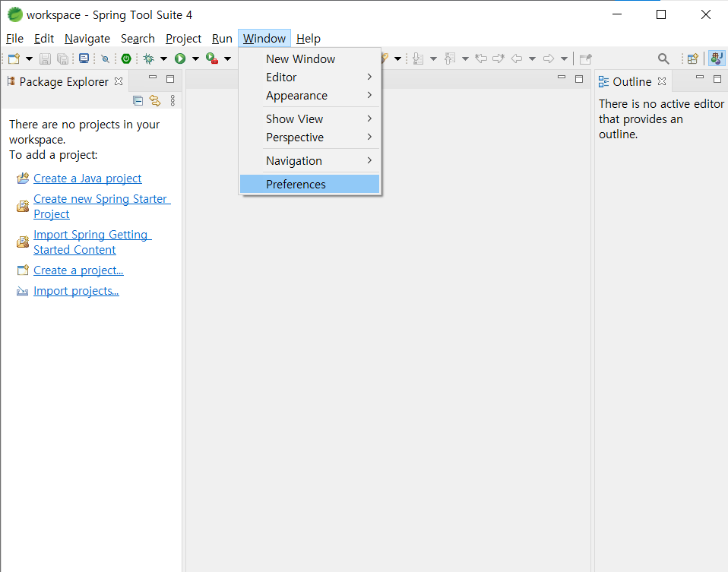
Task: Toggle Link with Editor in Package Explorer
Action: pos(155,101)
